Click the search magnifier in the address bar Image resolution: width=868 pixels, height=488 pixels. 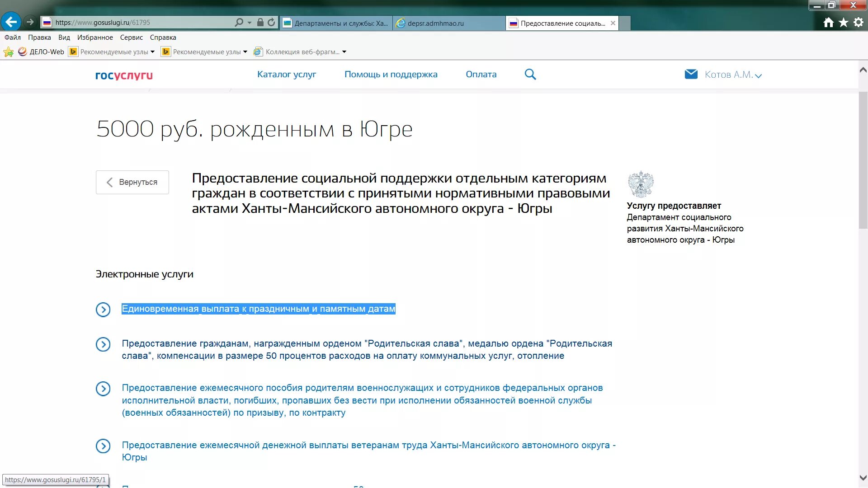238,22
